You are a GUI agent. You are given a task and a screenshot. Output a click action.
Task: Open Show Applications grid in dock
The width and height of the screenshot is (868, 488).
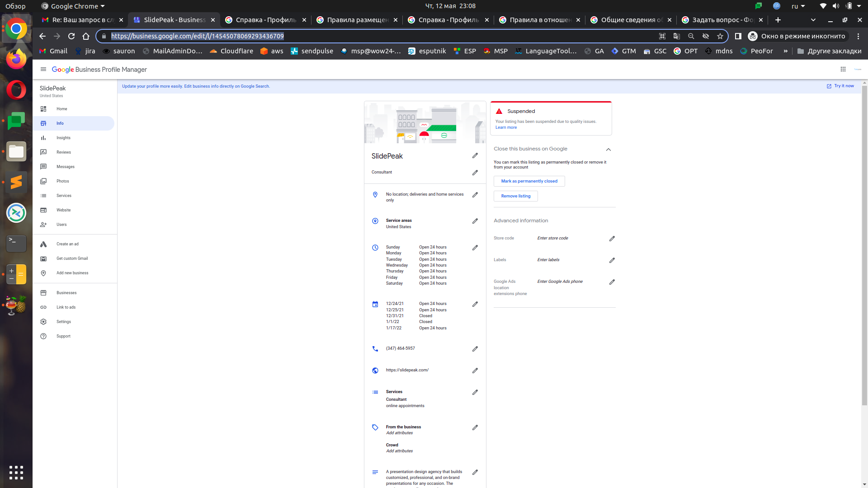point(16,473)
